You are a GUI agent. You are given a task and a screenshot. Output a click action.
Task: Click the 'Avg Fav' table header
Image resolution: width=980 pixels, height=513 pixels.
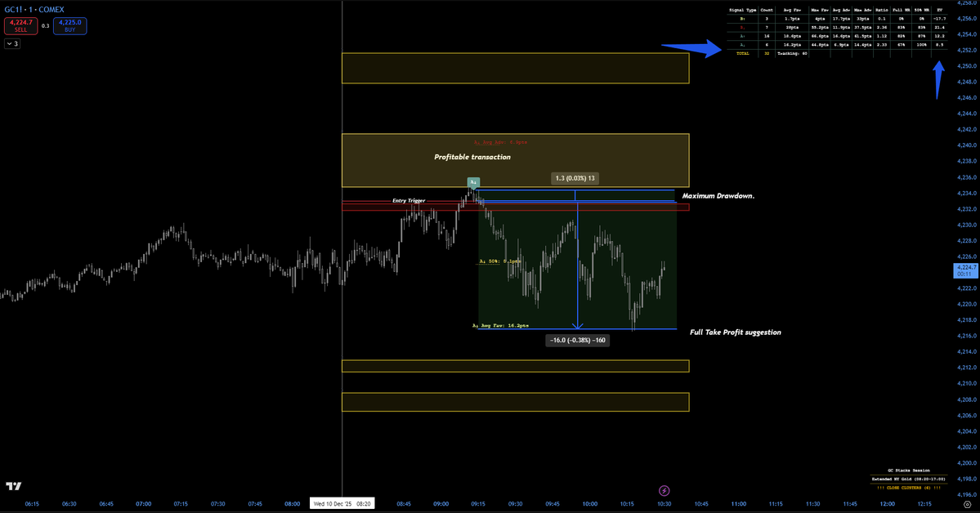tap(793, 10)
